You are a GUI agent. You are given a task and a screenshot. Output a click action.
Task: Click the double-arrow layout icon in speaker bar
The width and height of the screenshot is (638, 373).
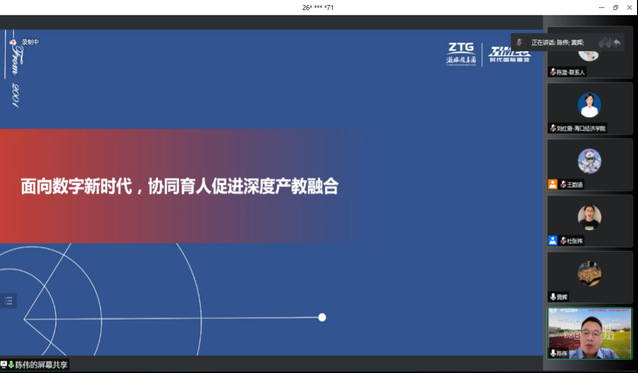click(x=605, y=42)
